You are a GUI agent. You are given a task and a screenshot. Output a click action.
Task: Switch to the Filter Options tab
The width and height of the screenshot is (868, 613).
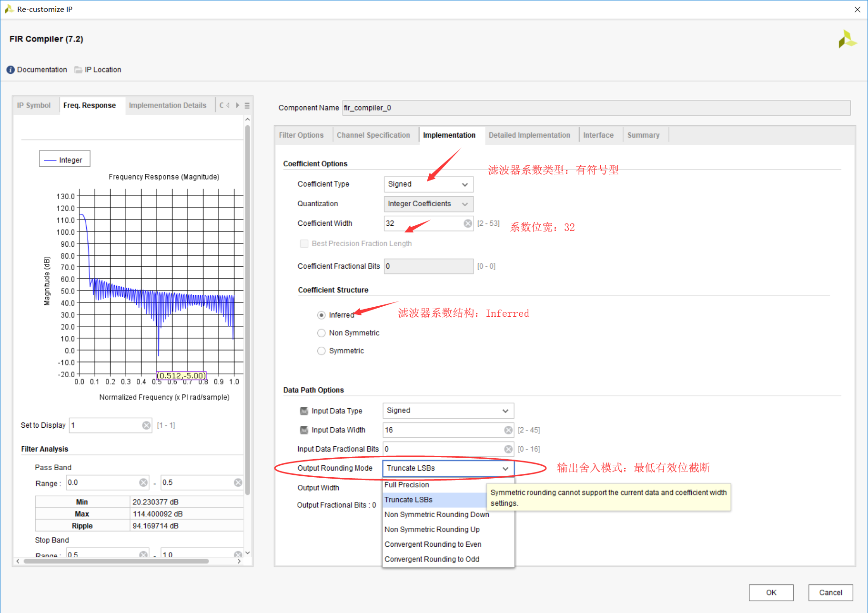tap(301, 135)
